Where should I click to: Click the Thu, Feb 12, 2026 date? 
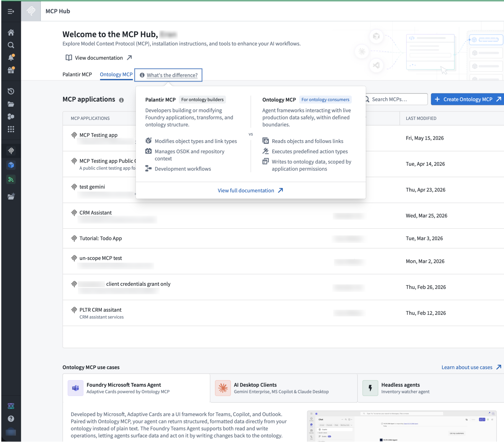[426, 313]
